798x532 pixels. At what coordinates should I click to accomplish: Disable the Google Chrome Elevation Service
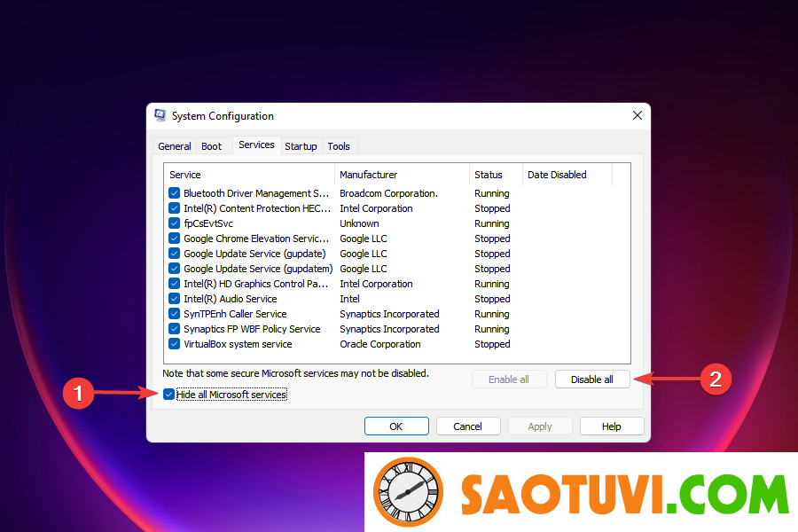[174, 238]
